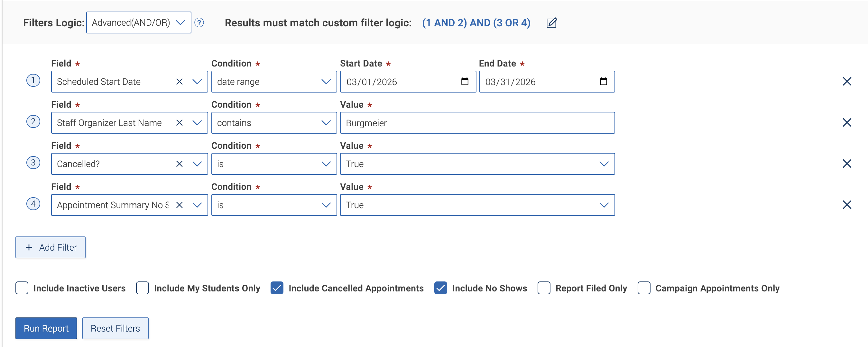Click the Add Filter button
The height and width of the screenshot is (347, 868).
point(51,247)
